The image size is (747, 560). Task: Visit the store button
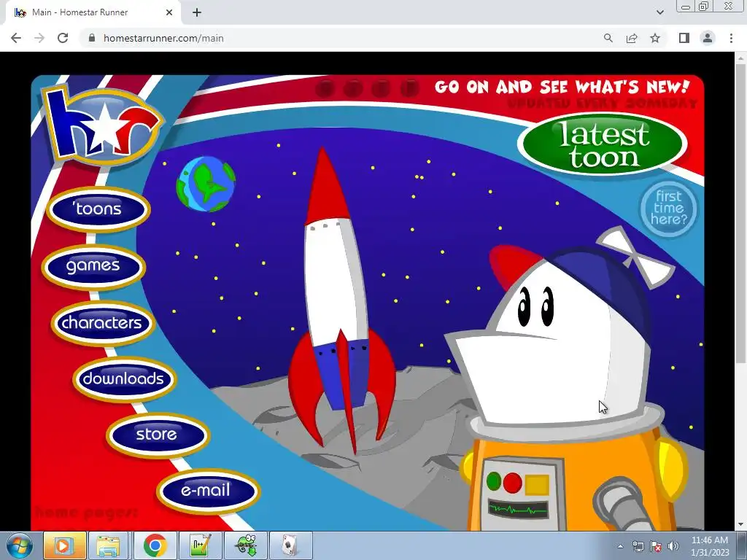tap(158, 435)
